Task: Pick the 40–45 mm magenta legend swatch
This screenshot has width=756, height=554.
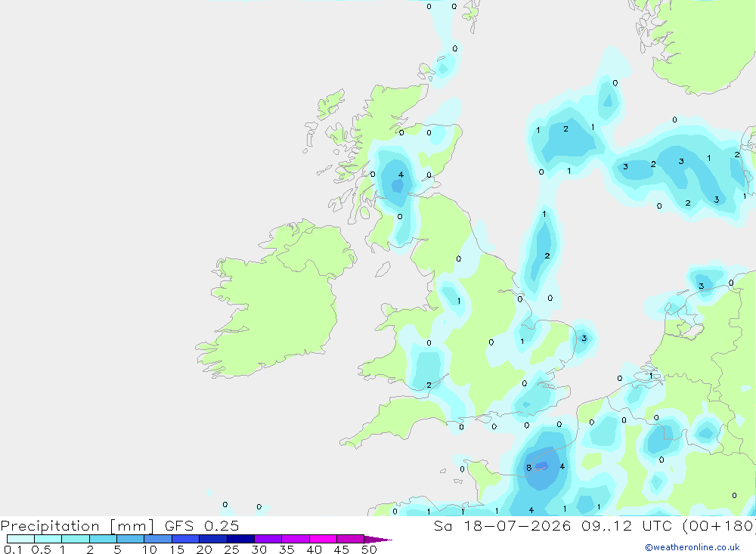Action: point(323,539)
